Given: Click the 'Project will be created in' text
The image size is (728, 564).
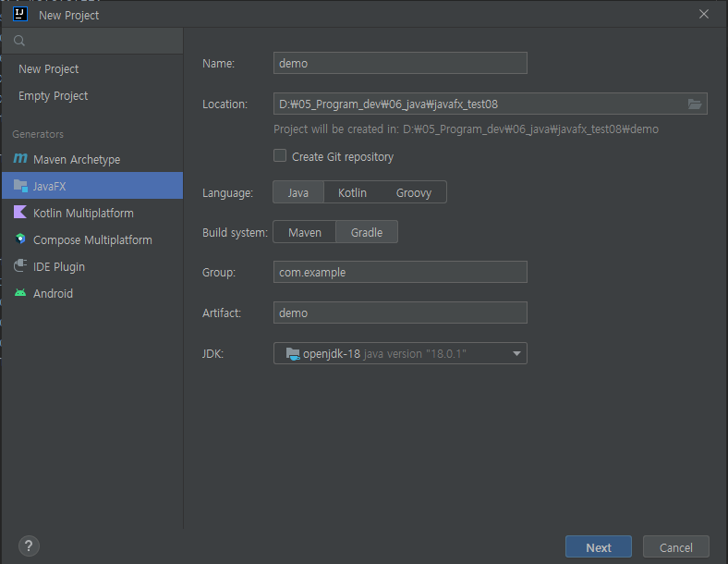Looking at the screenshot, I should (x=466, y=129).
